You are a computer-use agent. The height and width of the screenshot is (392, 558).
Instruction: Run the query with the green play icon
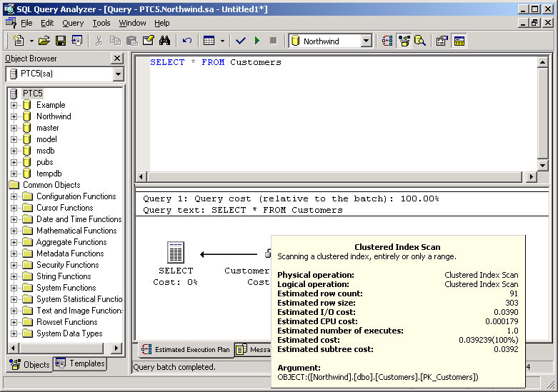[257, 41]
